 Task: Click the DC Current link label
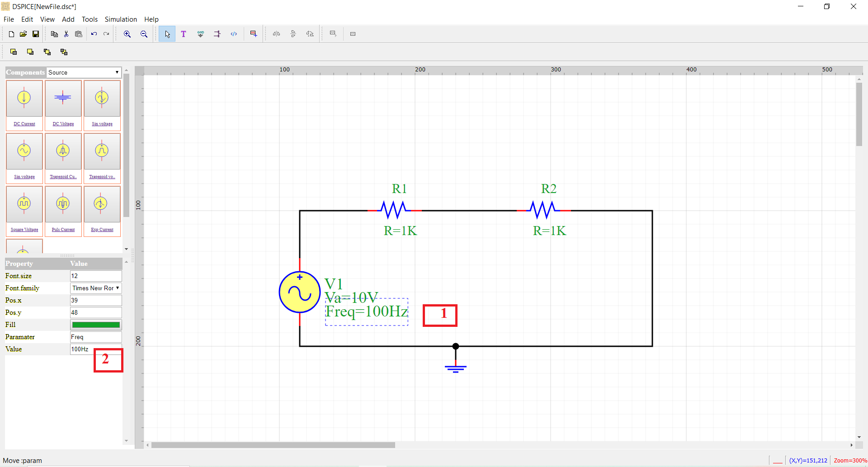[24, 124]
